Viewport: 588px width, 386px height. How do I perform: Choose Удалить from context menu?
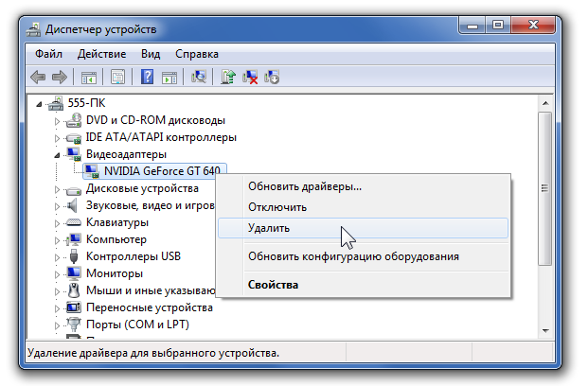point(269,228)
